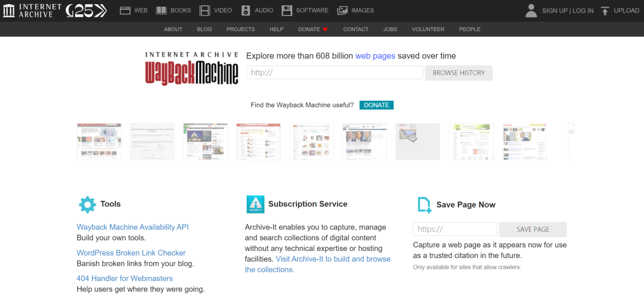Open the PROJECTS menu item
The width and height of the screenshot is (644, 298).
tap(241, 29)
